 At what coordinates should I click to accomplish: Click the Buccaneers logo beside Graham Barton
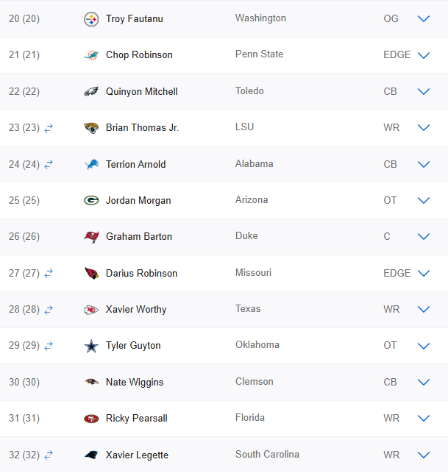coord(91,237)
